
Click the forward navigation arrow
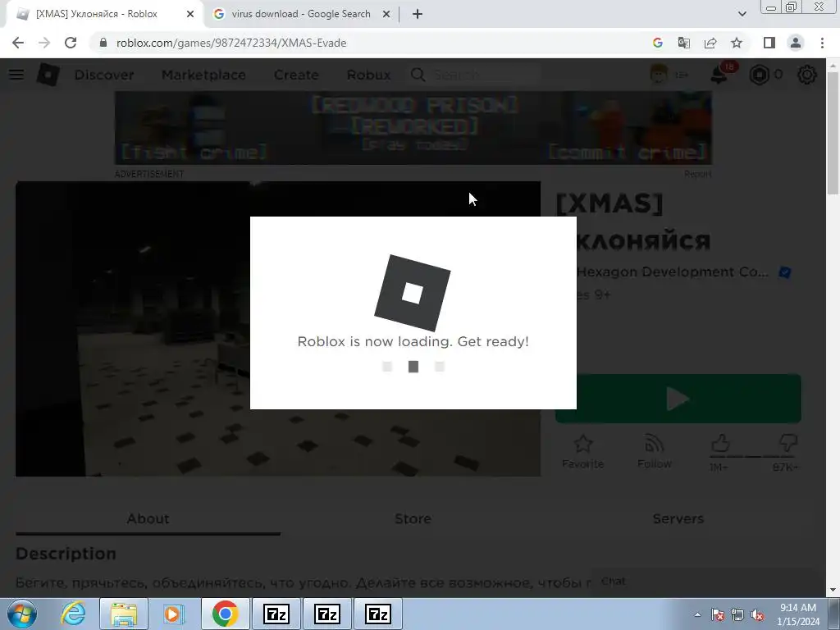[x=44, y=43]
